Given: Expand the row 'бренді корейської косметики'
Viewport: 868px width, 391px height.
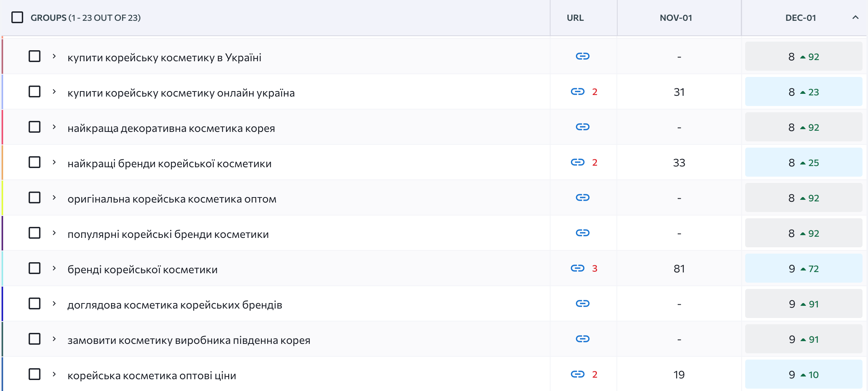Looking at the screenshot, I should (54, 268).
